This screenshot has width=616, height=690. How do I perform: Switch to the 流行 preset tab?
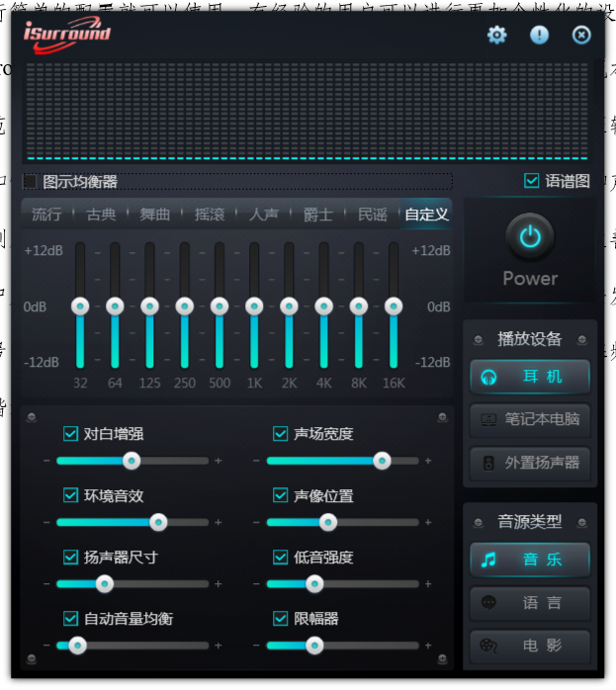tap(46, 215)
